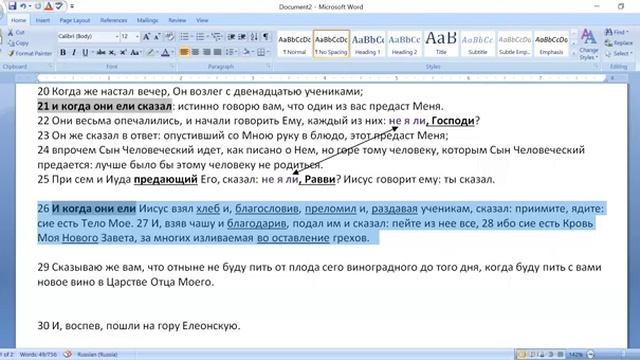Open the font size 12 combo box
Screen dimensions: 640x360
coord(130,36)
